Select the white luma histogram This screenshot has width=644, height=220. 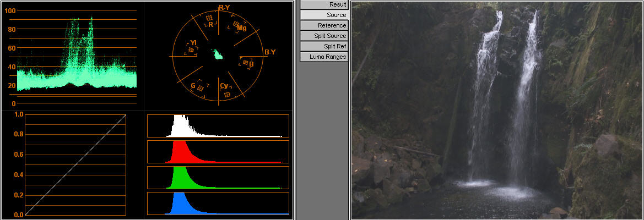pos(218,126)
